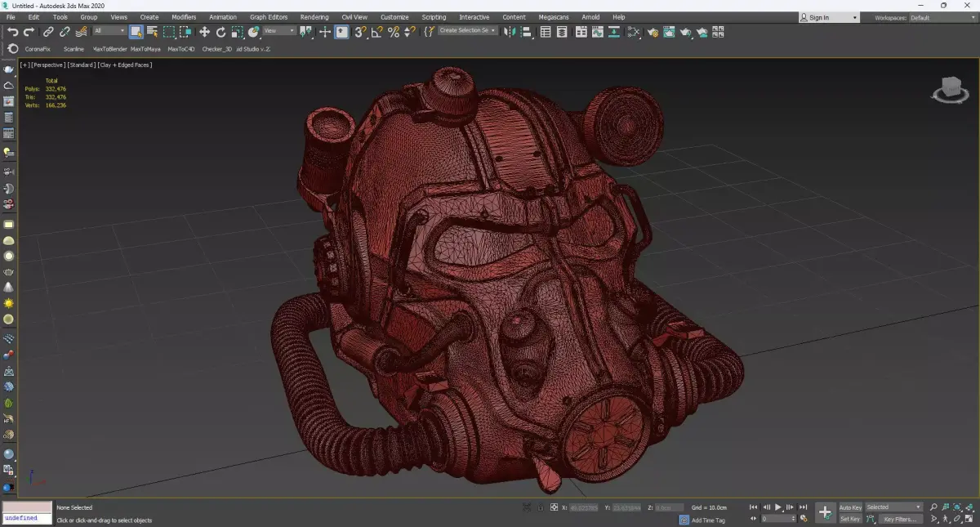Select the Select and Move tool

click(x=204, y=32)
